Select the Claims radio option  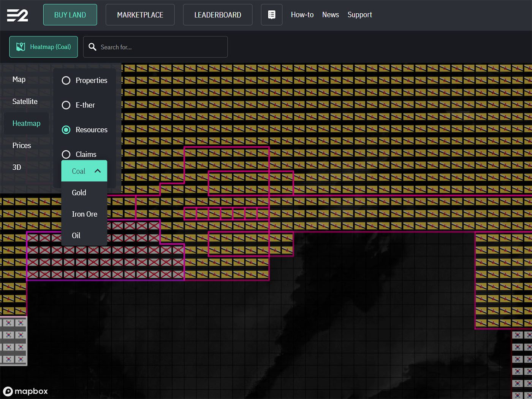click(66, 154)
